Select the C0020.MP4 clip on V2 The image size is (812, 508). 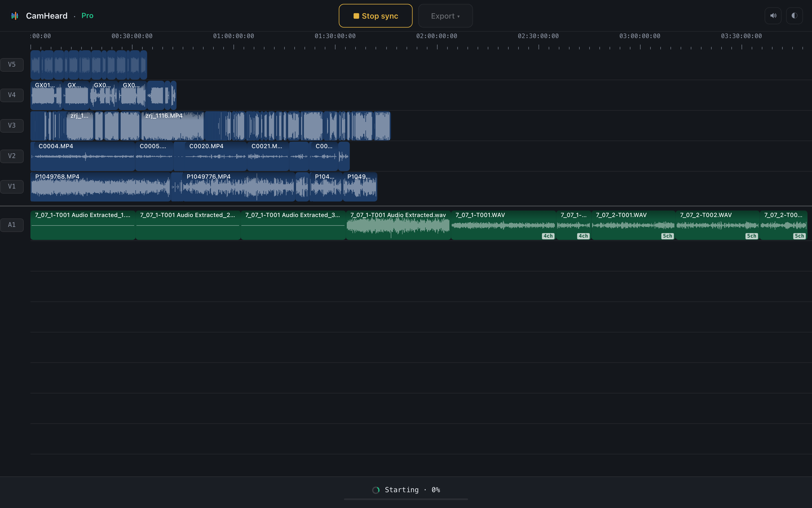(x=216, y=156)
